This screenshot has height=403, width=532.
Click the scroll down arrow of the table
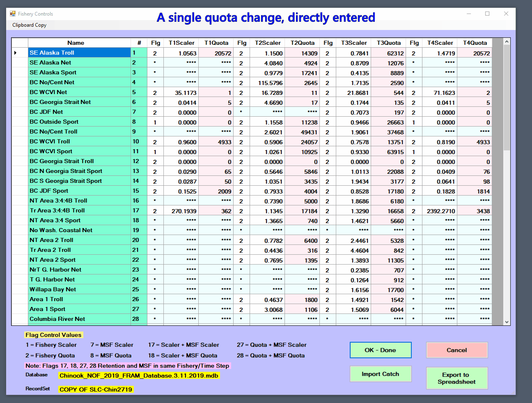coord(507,322)
